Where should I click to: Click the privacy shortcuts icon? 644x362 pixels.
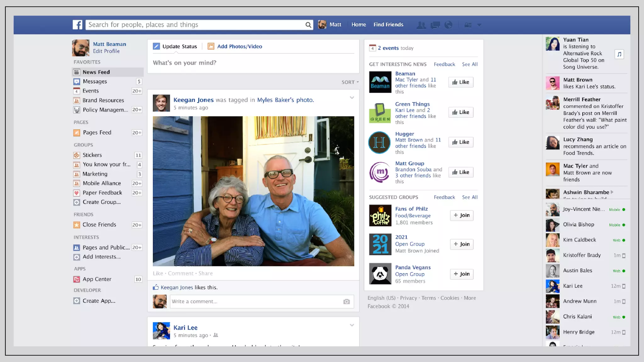[x=468, y=25]
